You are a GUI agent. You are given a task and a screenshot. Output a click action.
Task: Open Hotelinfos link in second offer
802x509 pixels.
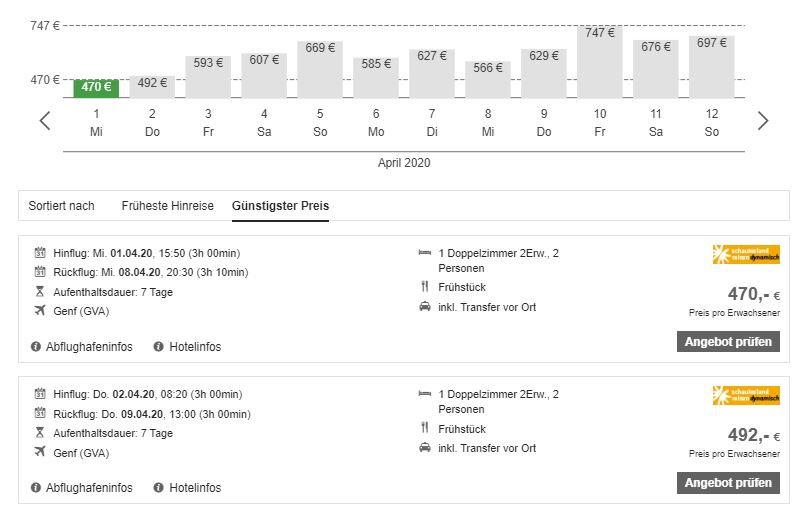[x=194, y=488]
